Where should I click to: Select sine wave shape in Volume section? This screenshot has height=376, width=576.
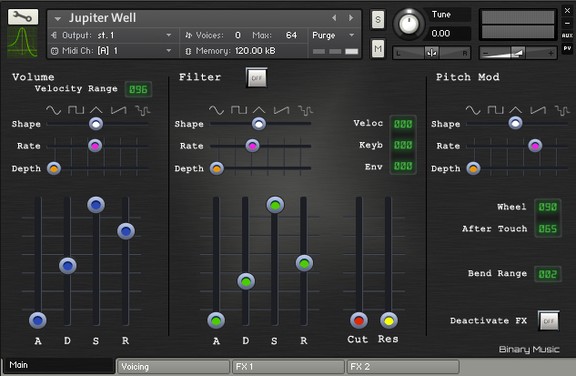point(53,110)
